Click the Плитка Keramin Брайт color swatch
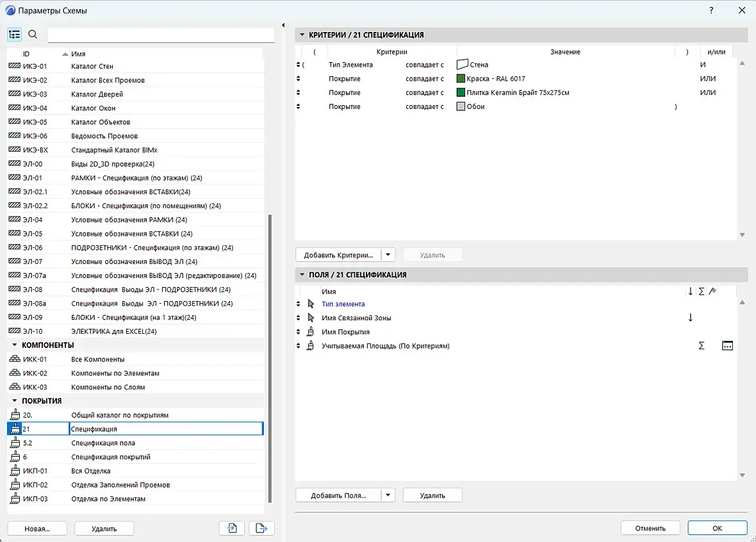756x542 pixels. coord(461,93)
